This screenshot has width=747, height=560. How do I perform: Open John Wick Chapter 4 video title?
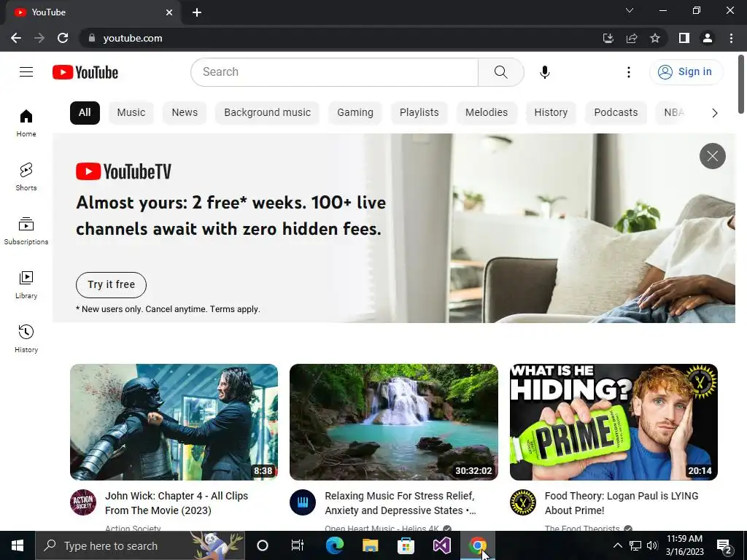tap(177, 503)
